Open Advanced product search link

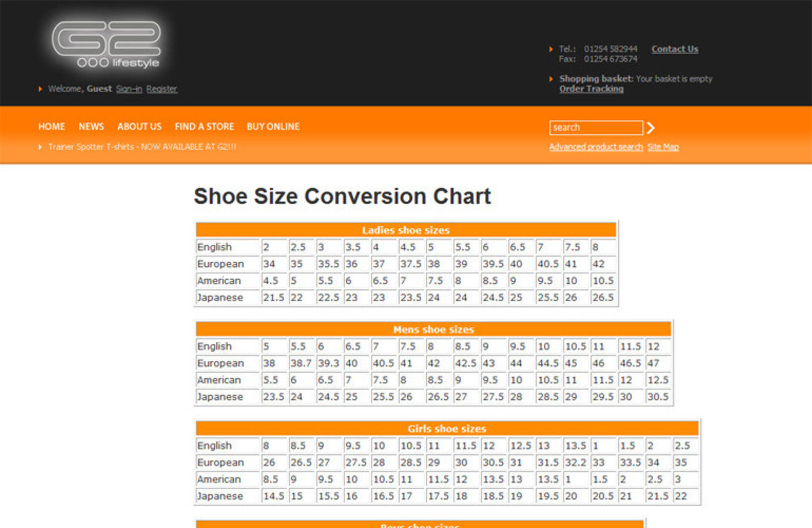596,147
